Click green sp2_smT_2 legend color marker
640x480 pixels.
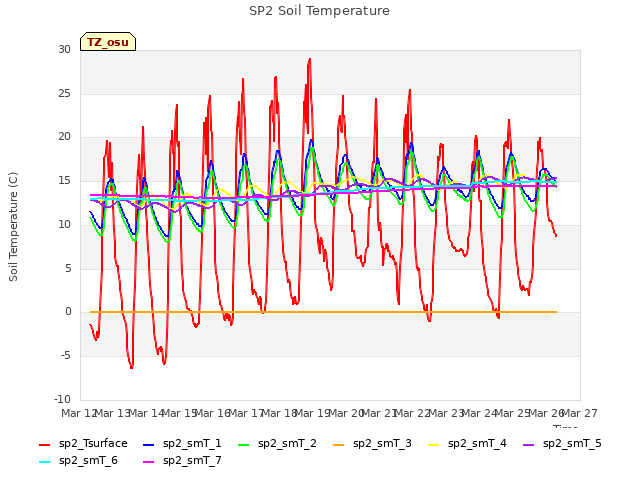tap(244, 444)
